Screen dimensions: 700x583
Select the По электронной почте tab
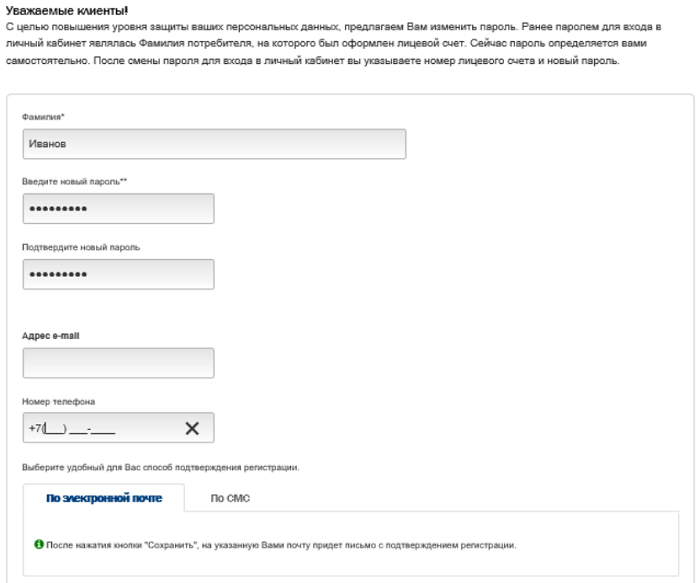[x=103, y=498]
